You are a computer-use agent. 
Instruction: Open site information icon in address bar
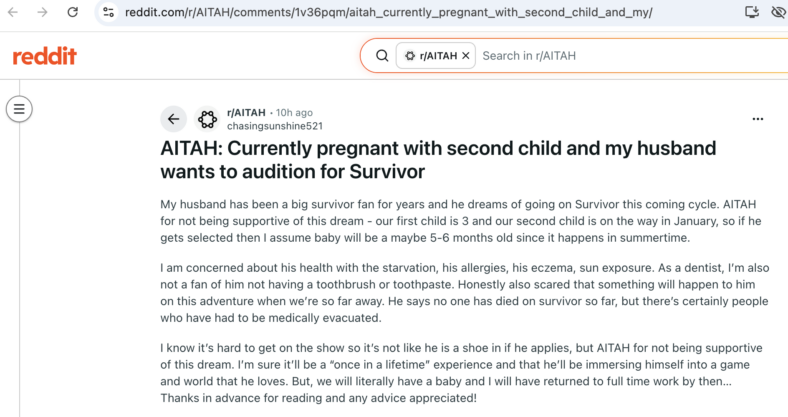coord(108,12)
